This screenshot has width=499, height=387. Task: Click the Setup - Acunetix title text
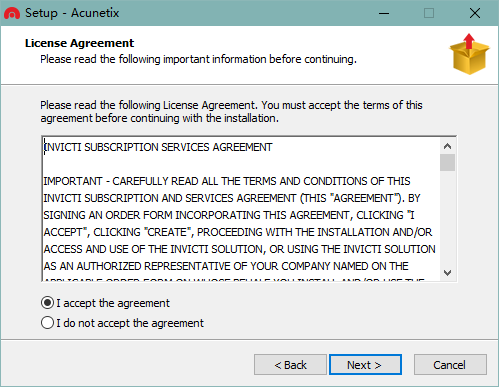(72, 13)
